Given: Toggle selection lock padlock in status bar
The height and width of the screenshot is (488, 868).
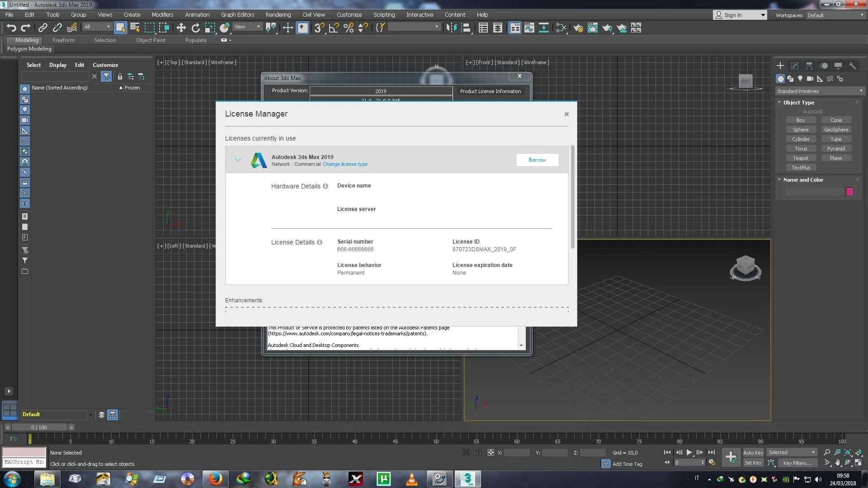Looking at the screenshot, I should [478, 452].
